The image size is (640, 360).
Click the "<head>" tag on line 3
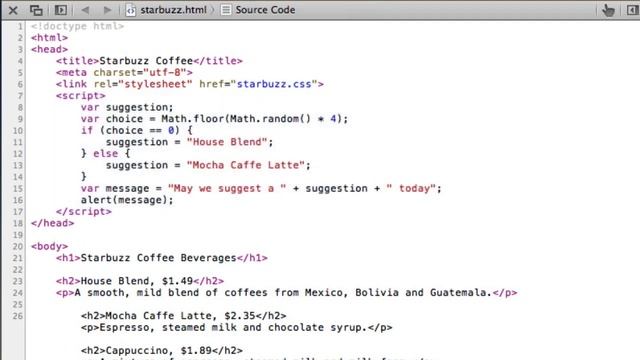point(49,49)
